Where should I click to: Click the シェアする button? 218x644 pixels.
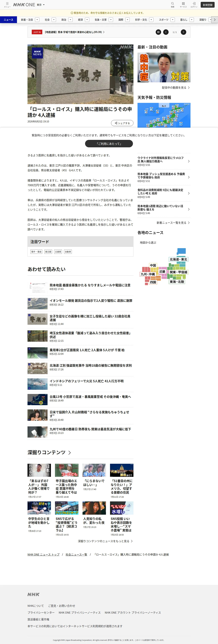point(122,123)
